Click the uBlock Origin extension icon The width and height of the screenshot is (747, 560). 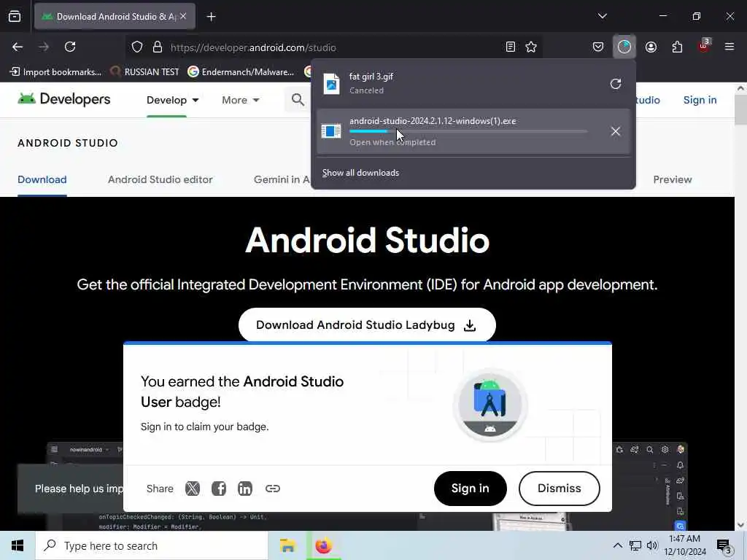pyautogui.click(x=704, y=46)
